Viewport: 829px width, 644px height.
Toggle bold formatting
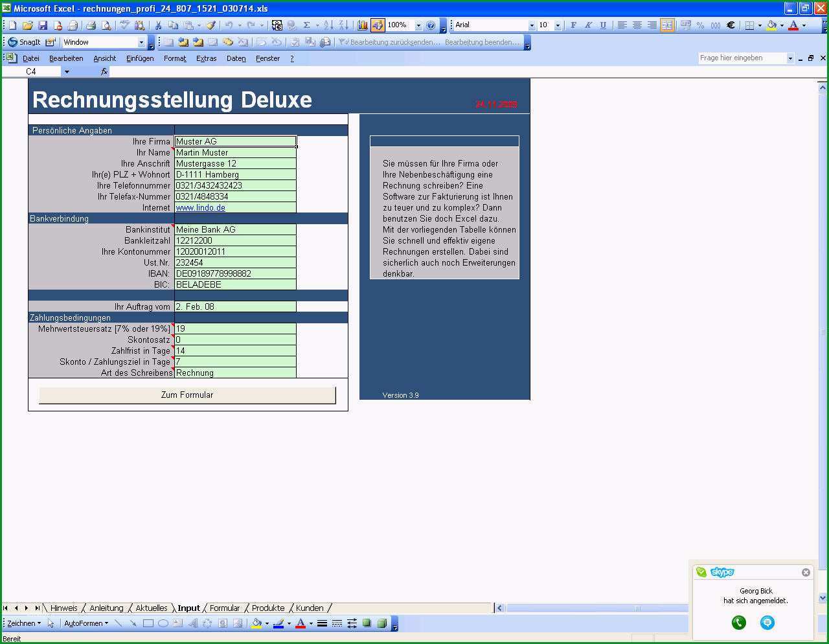(x=573, y=25)
